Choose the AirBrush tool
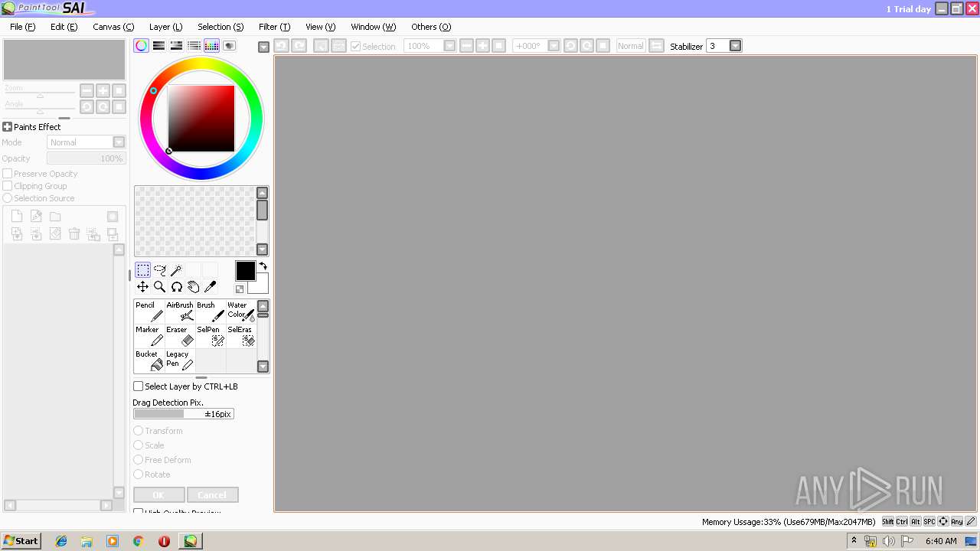 click(180, 311)
